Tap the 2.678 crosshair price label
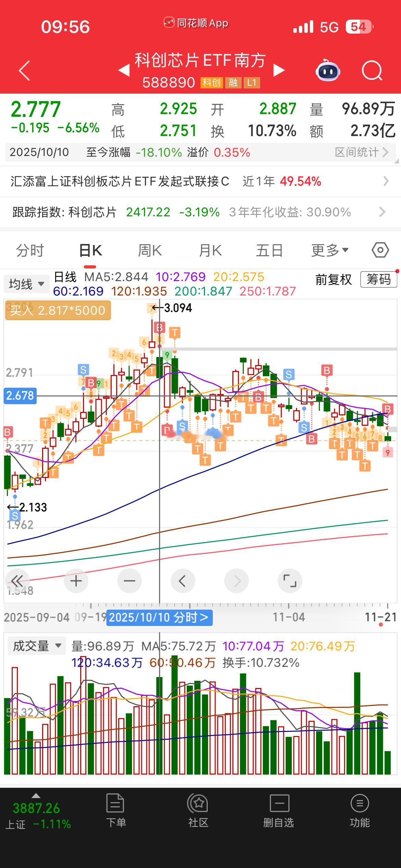The image size is (401, 868). tap(20, 396)
